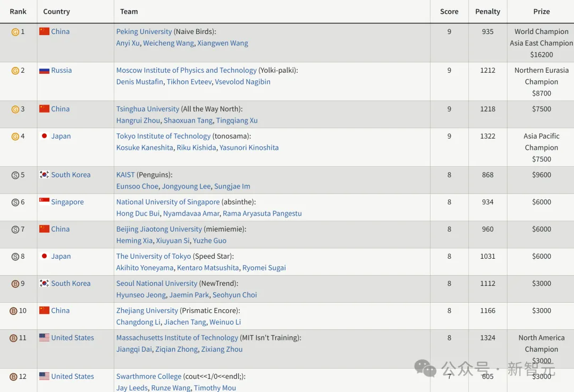This screenshot has height=392, width=574.
Task: Click the Japan flag in the University of Tokyo row
Action: tap(44, 256)
